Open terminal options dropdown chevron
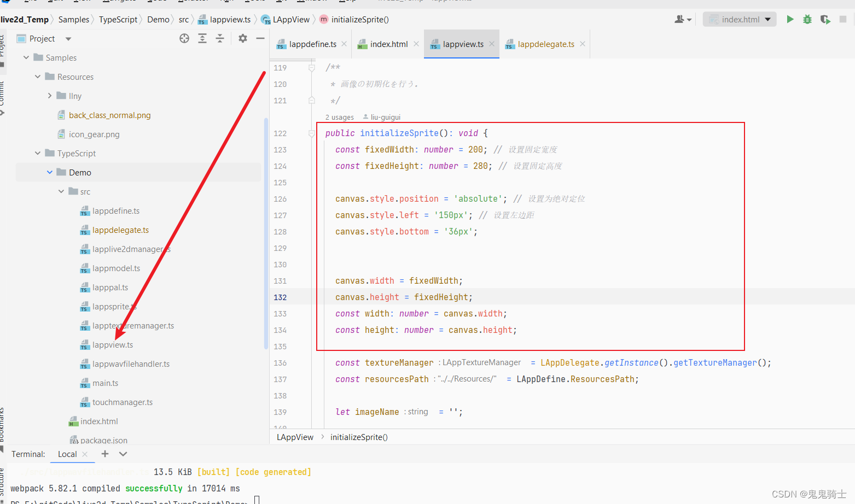Image resolution: width=855 pixels, height=504 pixels. tap(123, 454)
